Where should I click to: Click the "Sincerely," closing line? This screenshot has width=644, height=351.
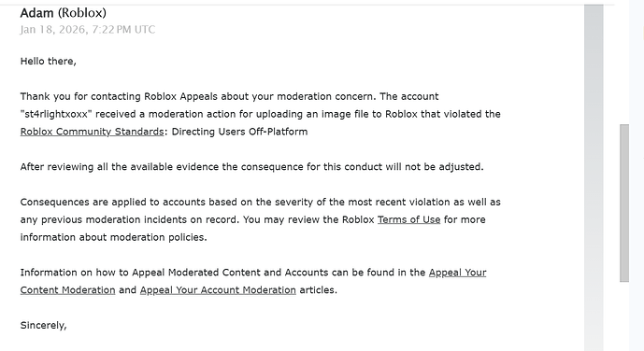(x=43, y=326)
